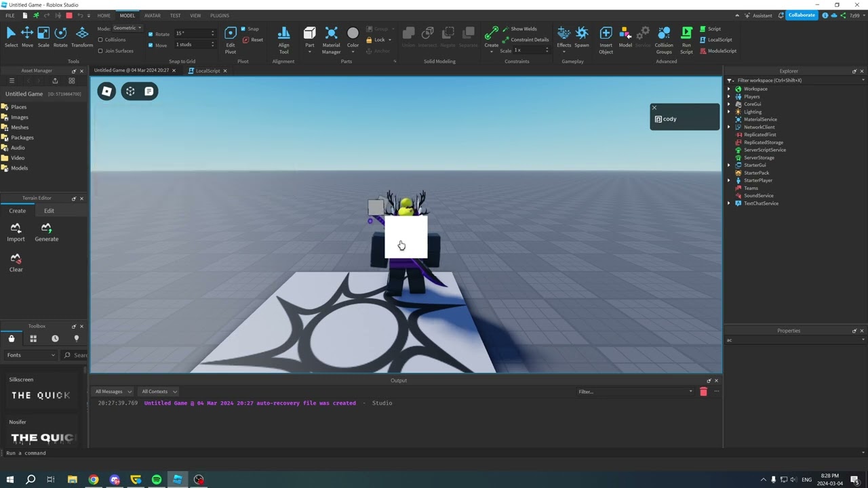The image size is (868, 488).
Task: Click Terrain Editor Generate icon
Action: [x=46, y=232]
